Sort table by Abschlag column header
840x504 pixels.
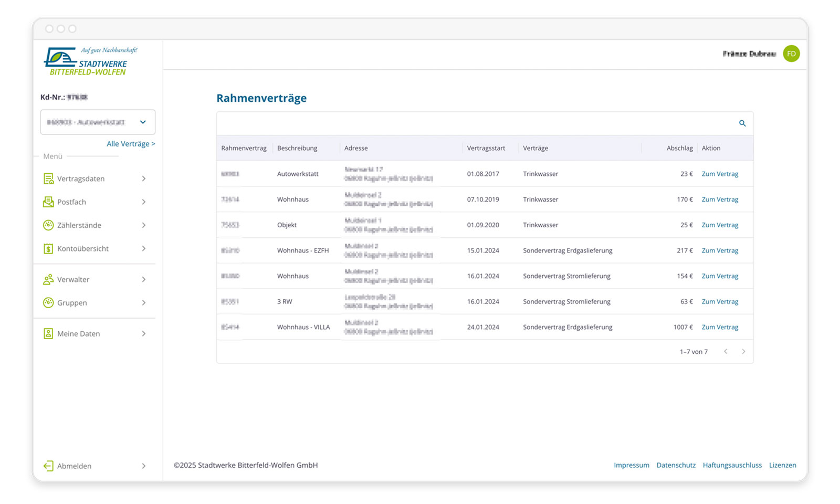pos(679,149)
